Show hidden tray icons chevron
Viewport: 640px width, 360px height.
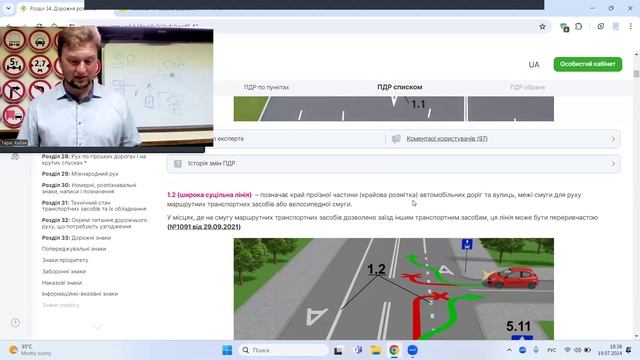509,350
